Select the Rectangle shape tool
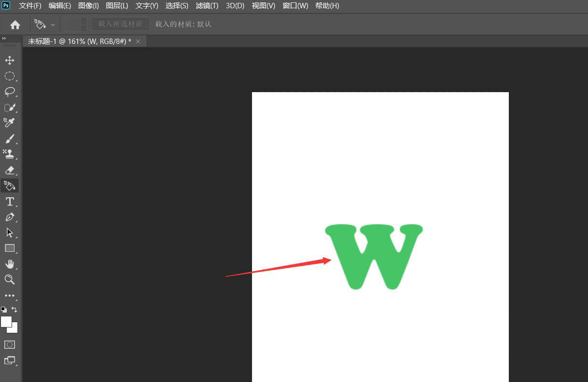The width and height of the screenshot is (588, 382). click(x=10, y=248)
